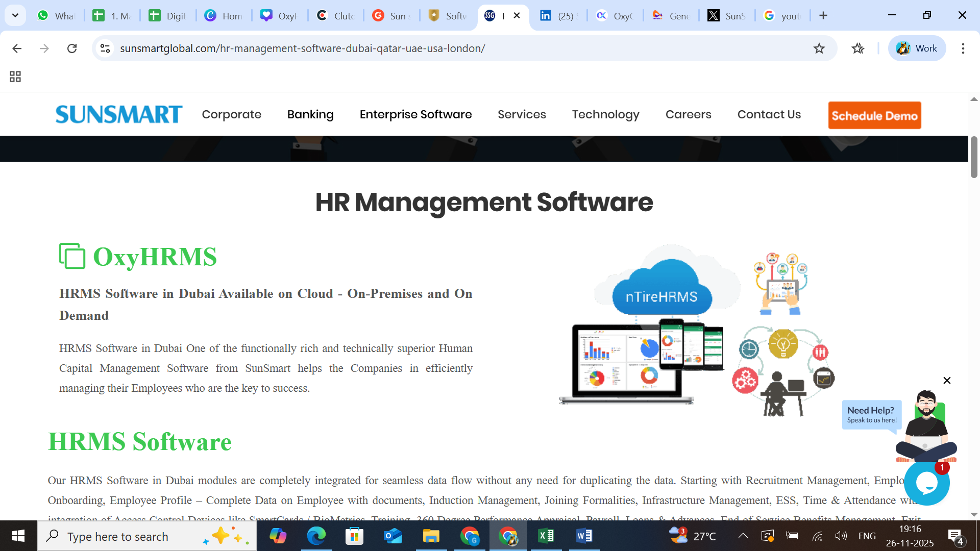Open Microsoft Edge from taskbar
980x551 pixels.
click(316, 536)
